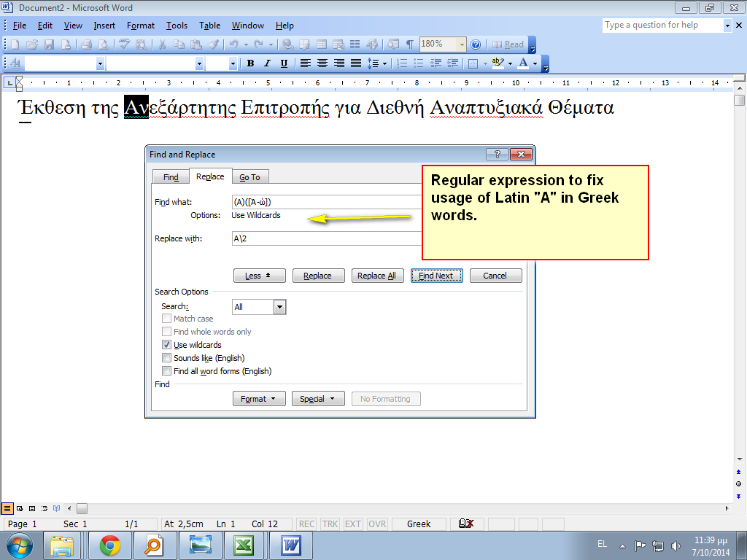Click the Columns icon
This screenshot has width=747, height=560.
[355, 44]
